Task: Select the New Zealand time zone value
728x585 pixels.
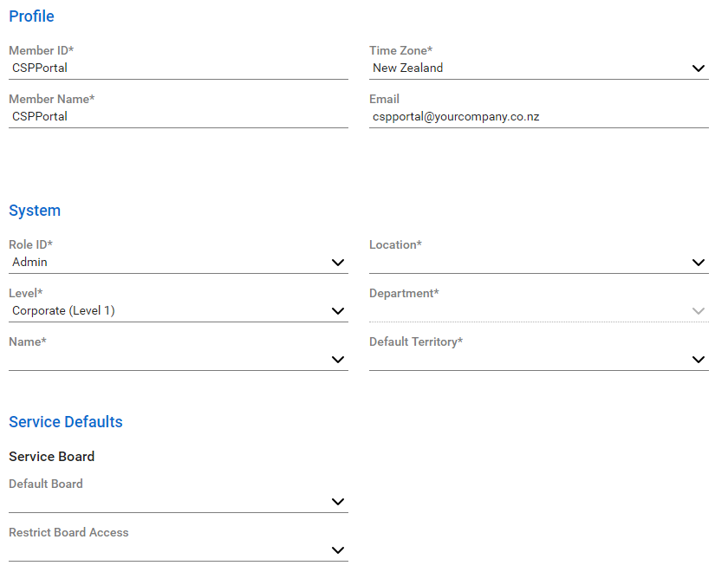Action: coord(407,68)
